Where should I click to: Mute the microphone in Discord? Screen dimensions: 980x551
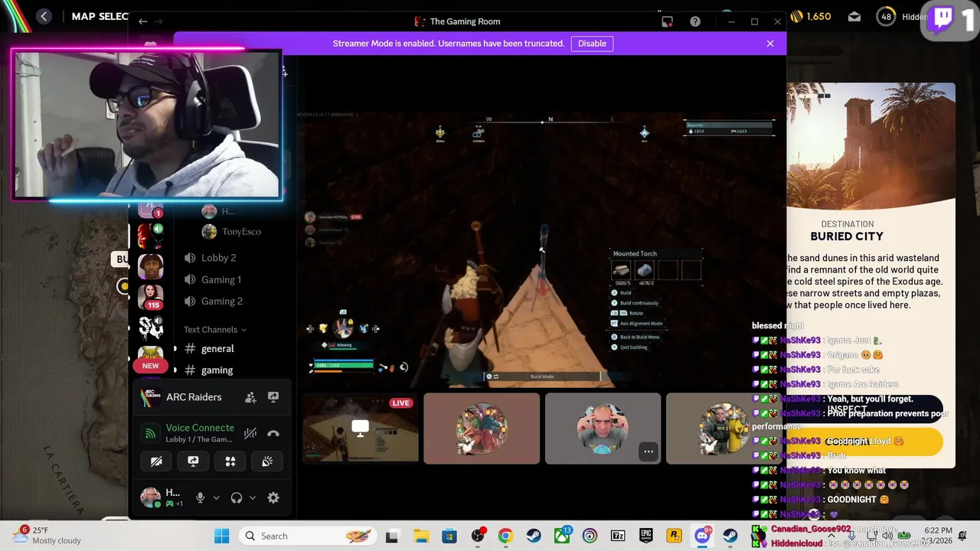click(x=200, y=497)
